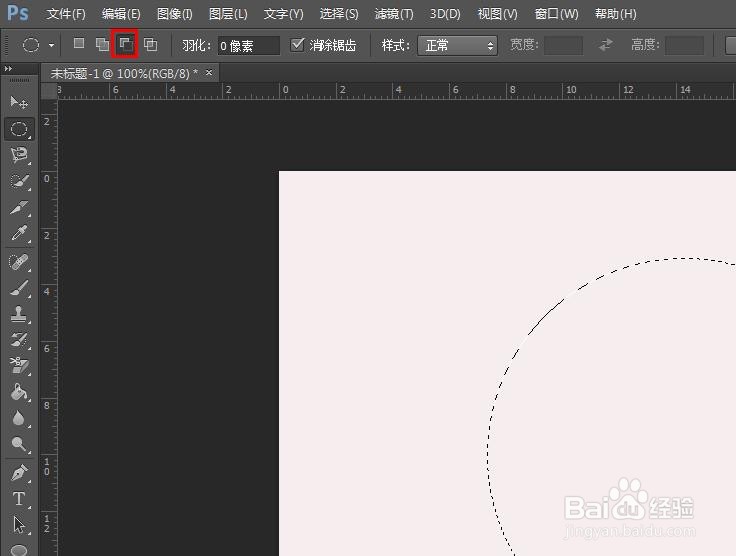Open the 文件(F) menu
736x556 pixels.
pos(66,14)
